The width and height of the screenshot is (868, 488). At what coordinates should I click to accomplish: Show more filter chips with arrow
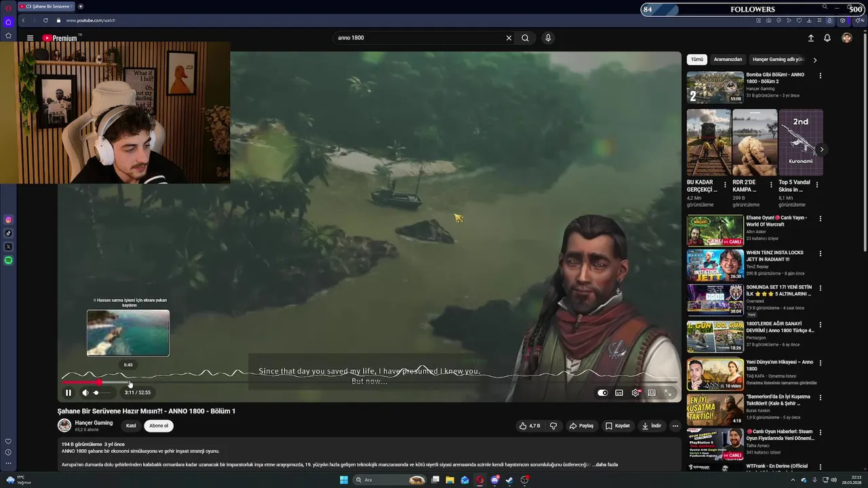tap(815, 60)
